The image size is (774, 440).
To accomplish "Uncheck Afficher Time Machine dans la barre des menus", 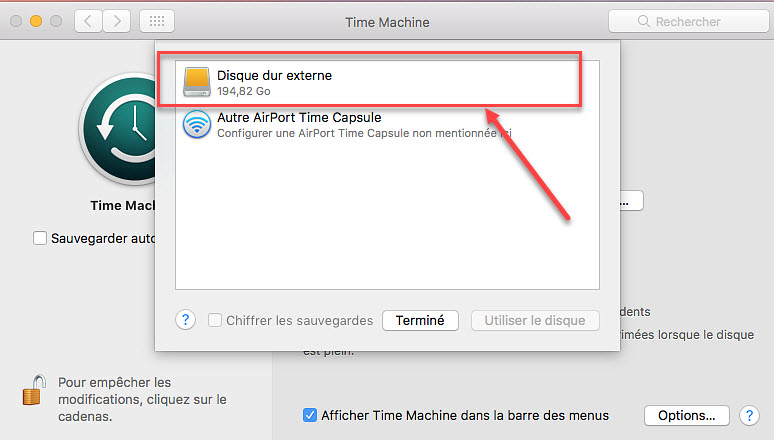I will 311,415.
